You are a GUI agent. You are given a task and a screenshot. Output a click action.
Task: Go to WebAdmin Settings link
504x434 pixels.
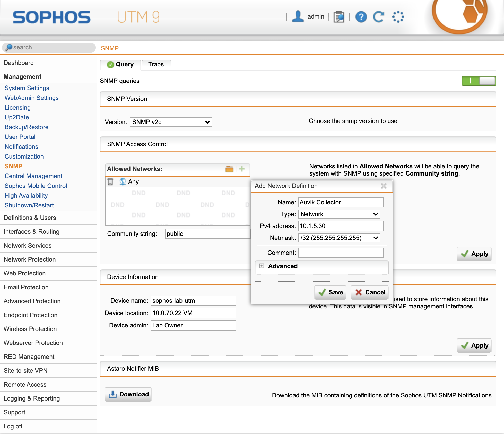click(32, 98)
